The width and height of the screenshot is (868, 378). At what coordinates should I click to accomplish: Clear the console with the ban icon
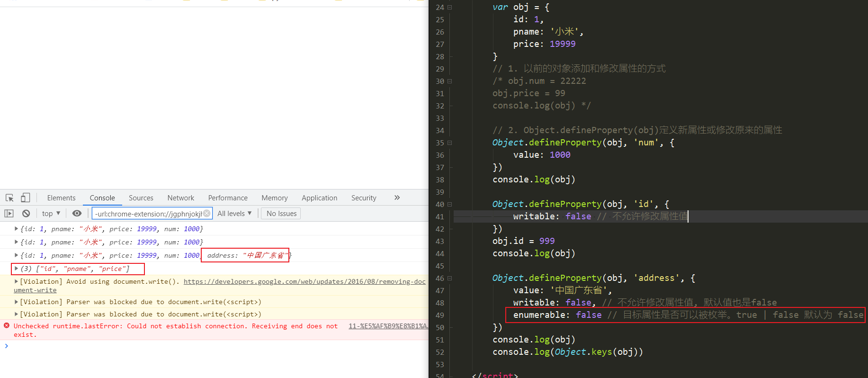tap(26, 214)
